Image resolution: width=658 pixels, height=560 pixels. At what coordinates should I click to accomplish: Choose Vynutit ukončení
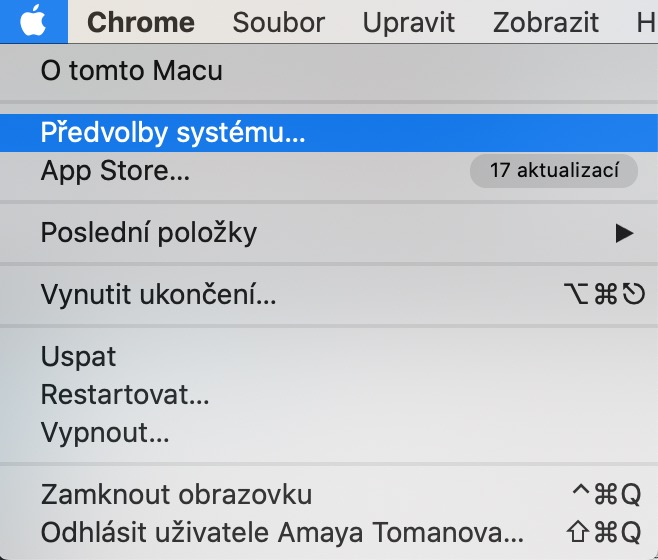pos(158,295)
